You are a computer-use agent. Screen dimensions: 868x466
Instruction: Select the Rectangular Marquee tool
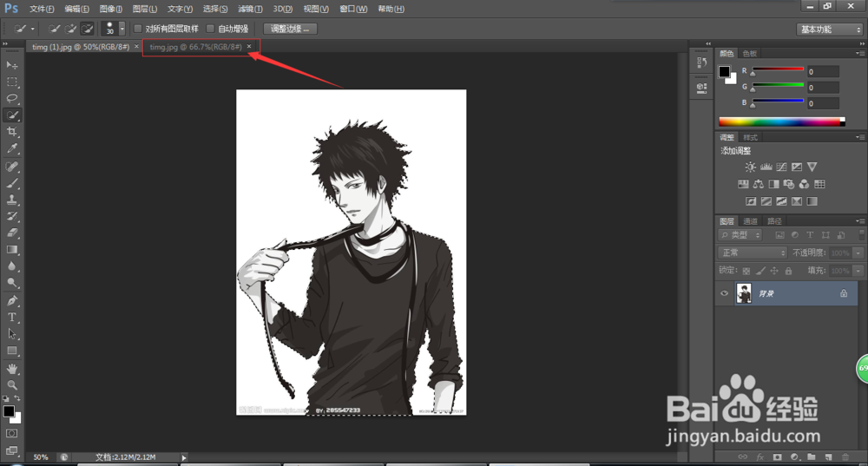coord(11,82)
